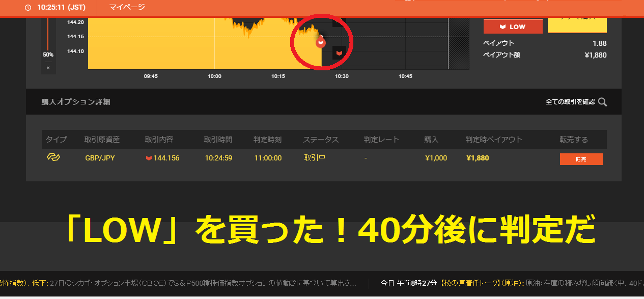Image resolution: width=644 pixels, height=299 pixels.
Task: Click the 取引時間 column header
Action: (x=218, y=140)
